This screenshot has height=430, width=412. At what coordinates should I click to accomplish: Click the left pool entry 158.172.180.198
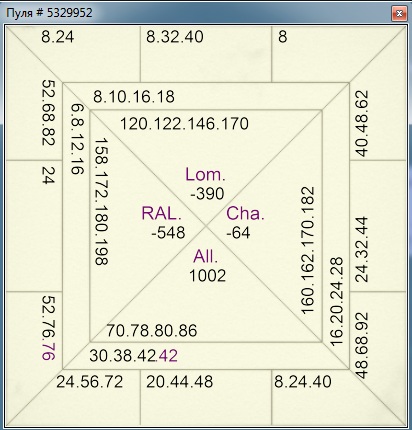(101, 202)
